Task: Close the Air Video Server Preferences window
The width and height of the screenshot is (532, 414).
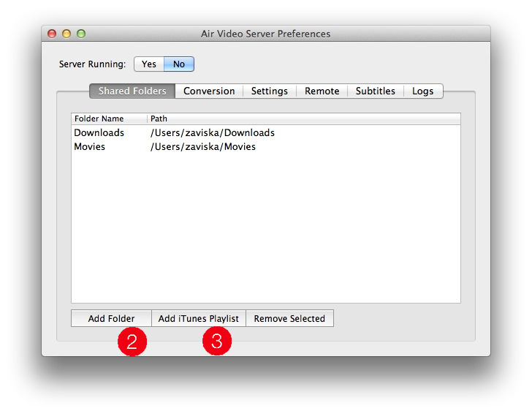Action: tap(52, 34)
